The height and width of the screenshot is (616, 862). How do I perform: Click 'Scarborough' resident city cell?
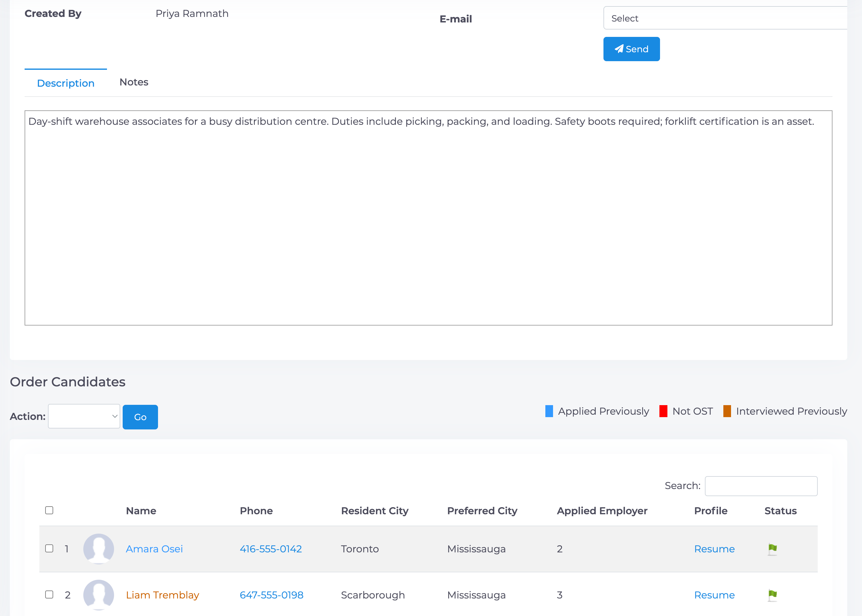(x=373, y=595)
